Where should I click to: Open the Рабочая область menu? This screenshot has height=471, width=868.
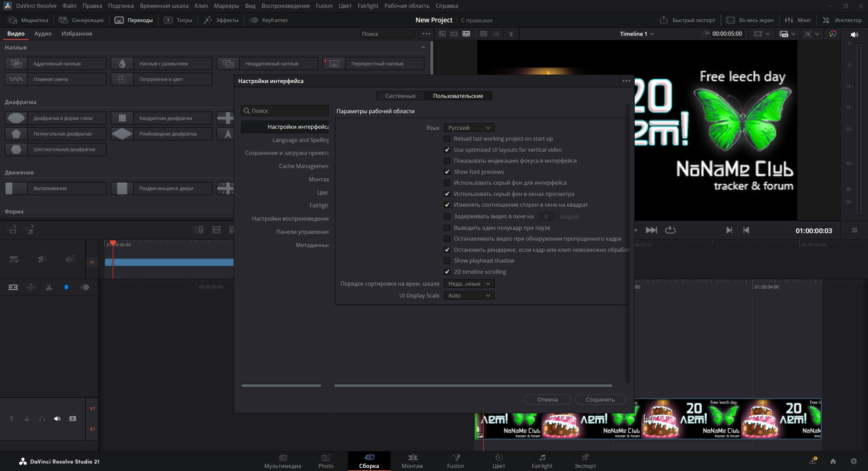coord(407,6)
